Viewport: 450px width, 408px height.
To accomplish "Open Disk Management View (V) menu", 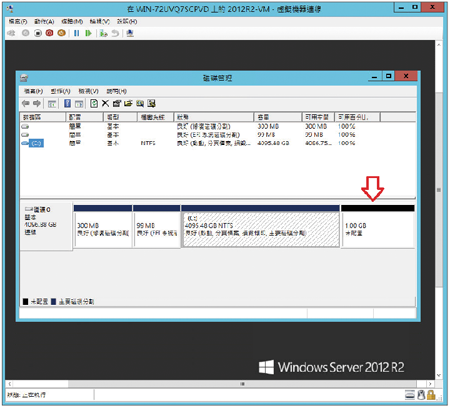I will pyautogui.click(x=88, y=91).
